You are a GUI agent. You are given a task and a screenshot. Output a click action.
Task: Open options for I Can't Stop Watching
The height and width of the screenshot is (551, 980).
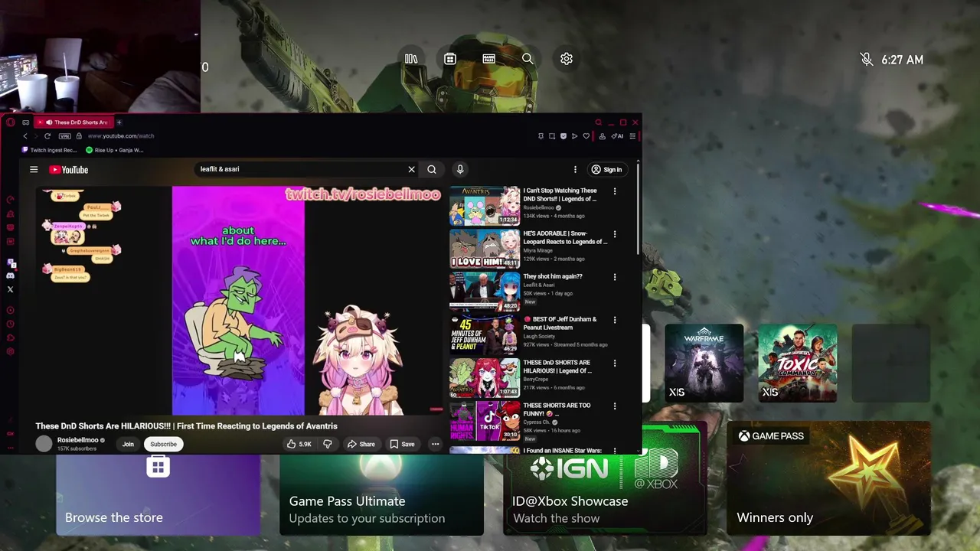tap(614, 191)
